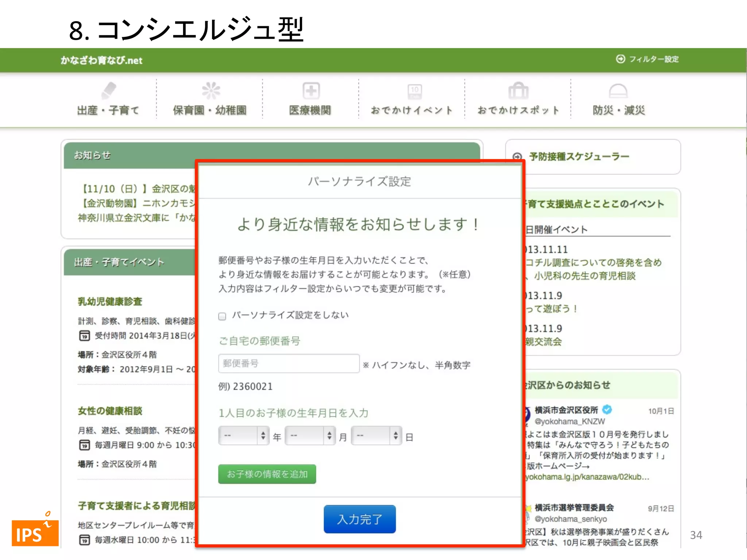The width and height of the screenshot is (747, 560).
Task: Click the 出産・子育て pencil icon
Action: point(108,90)
